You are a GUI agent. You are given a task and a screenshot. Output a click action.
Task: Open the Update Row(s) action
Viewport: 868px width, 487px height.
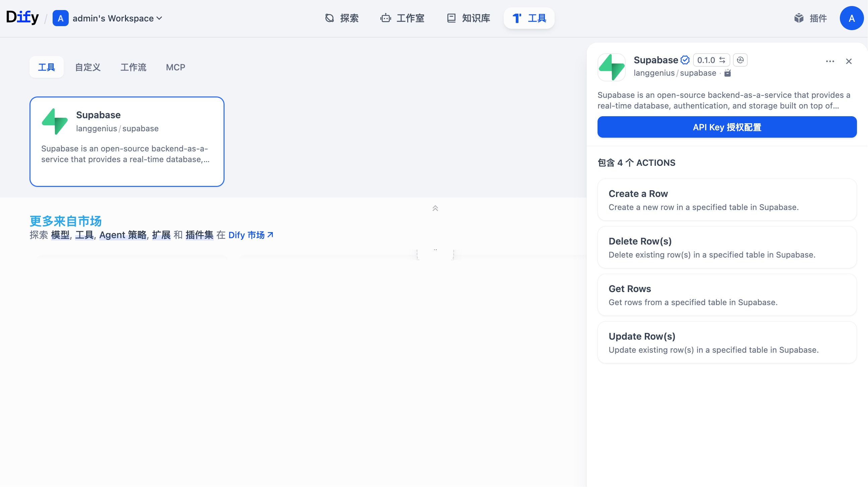click(727, 342)
